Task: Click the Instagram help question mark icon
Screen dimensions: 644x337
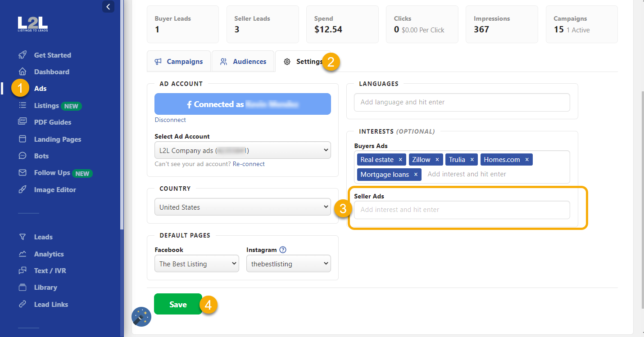Action: (x=283, y=250)
